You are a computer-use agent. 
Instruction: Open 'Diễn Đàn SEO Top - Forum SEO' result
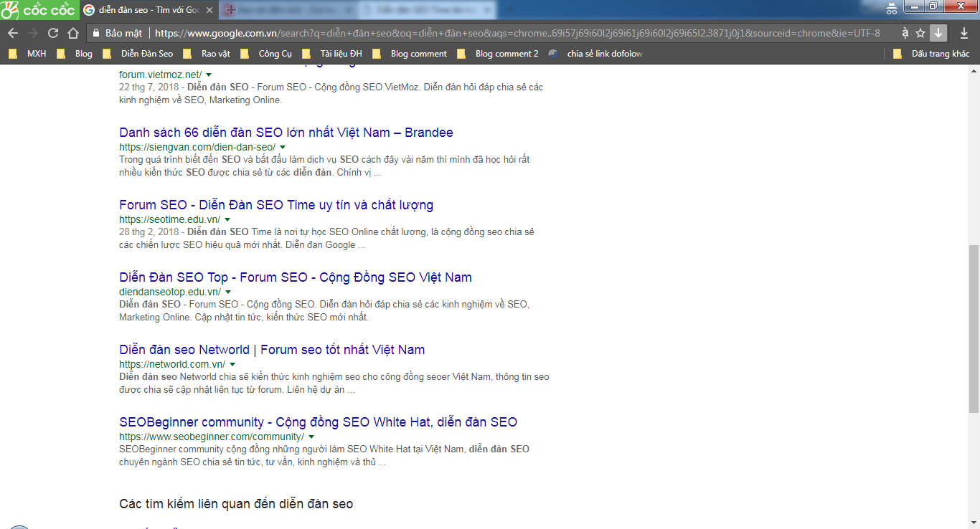pyautogui.click(x=296, y=277)
